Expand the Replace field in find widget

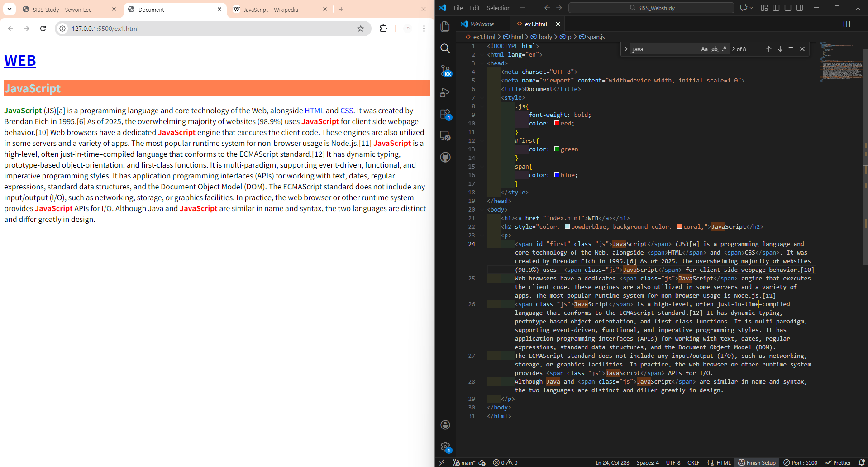point(626,49)
